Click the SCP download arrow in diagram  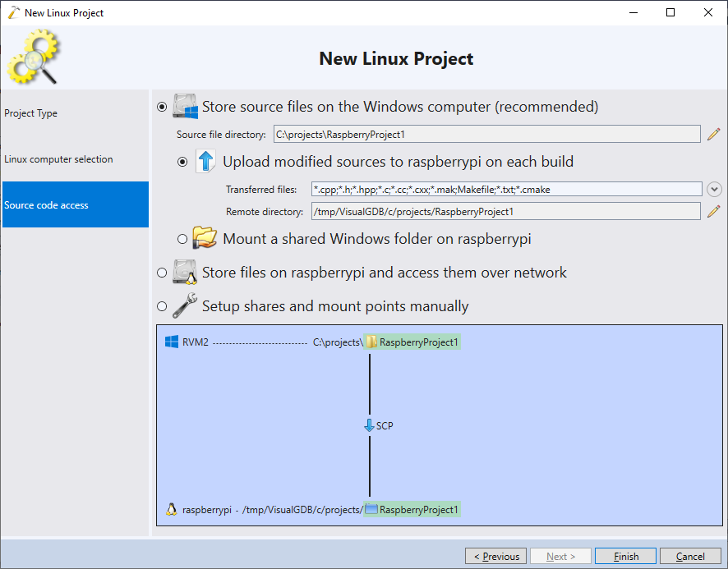369,425
